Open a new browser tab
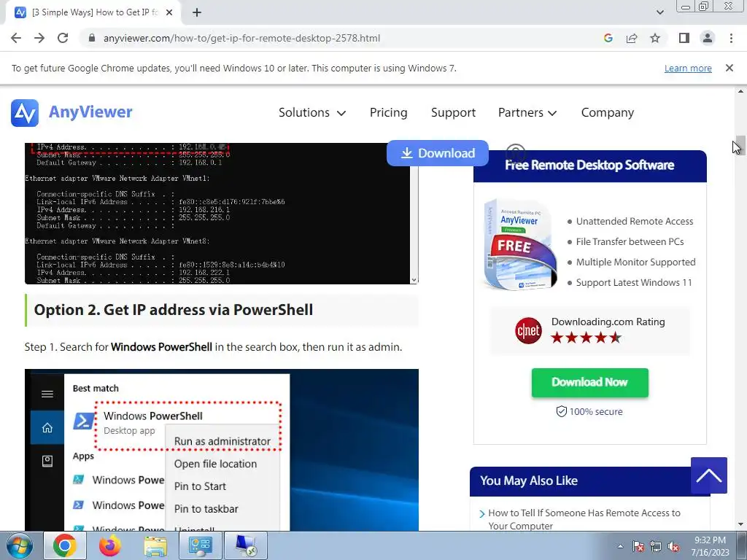Screen dimensions: 747x560 (197, 13)
